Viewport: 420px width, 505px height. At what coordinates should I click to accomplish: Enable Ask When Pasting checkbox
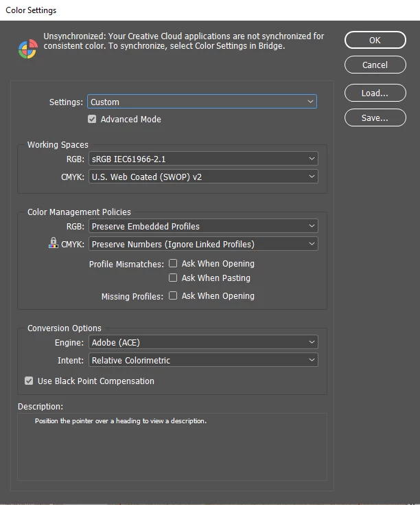pos(173,278)
